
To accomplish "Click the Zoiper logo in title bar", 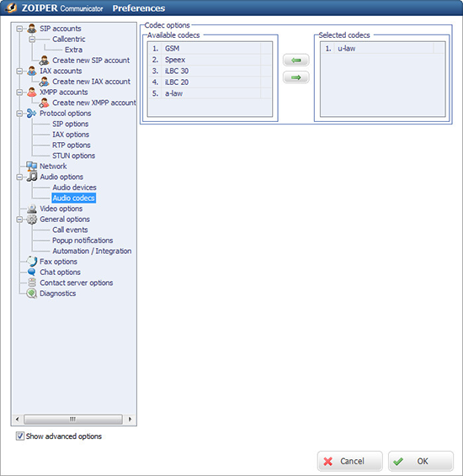I will pyautogui.click(x=12, y=8).
